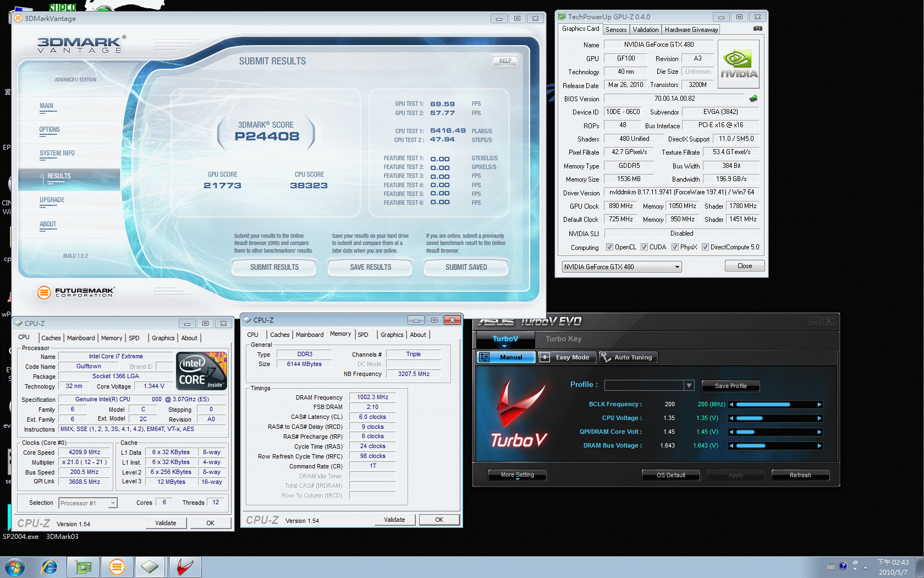Open the Windows Start menu orb
Image resolution: width=924 pixels, height=578 pixels.
coord(15,567)
